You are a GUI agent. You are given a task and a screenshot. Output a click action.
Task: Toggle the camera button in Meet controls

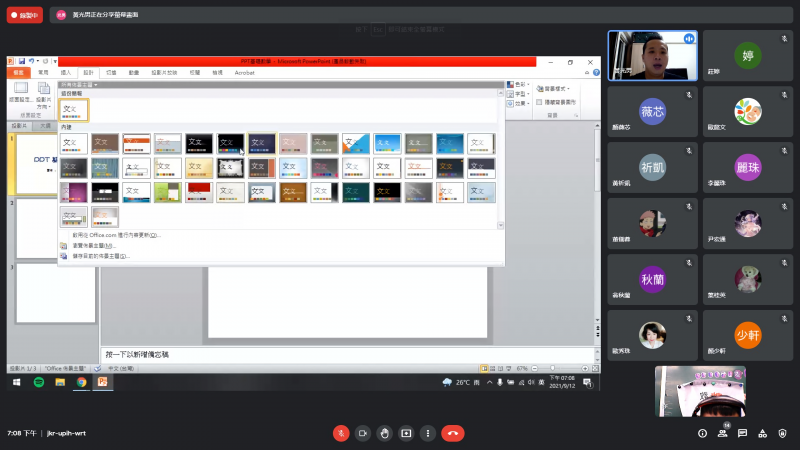[x=362, y=433]
